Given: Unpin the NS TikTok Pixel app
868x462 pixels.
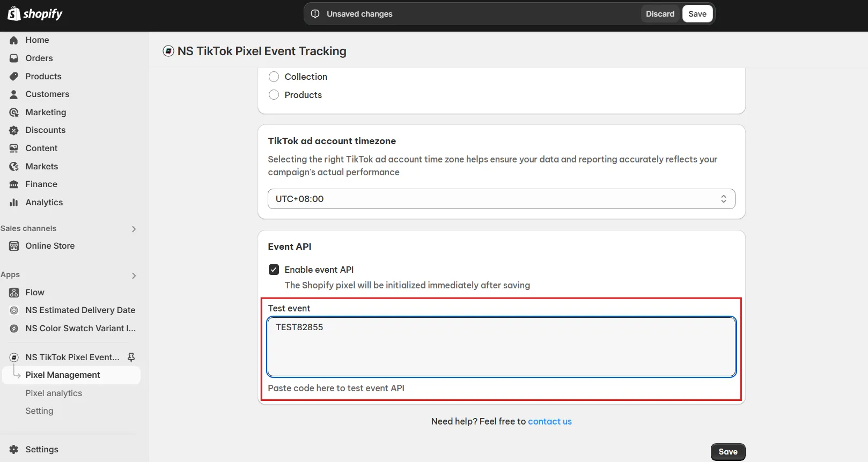Looking at the screenshot, I should [131, 357].
